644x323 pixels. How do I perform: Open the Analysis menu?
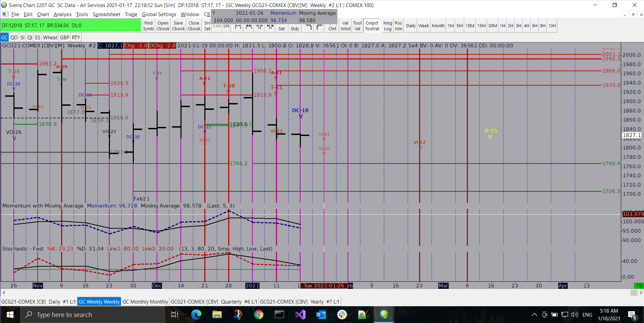[x=63, y=14]
